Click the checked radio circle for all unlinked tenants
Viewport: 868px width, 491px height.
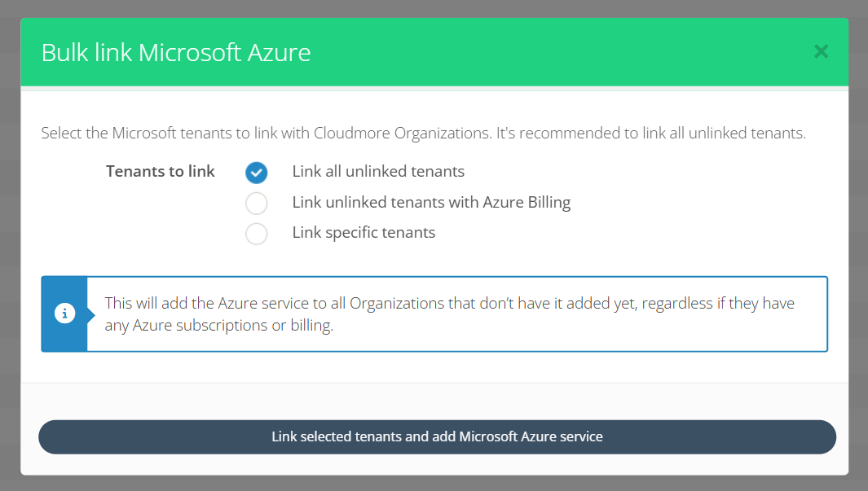pos(256,173)
